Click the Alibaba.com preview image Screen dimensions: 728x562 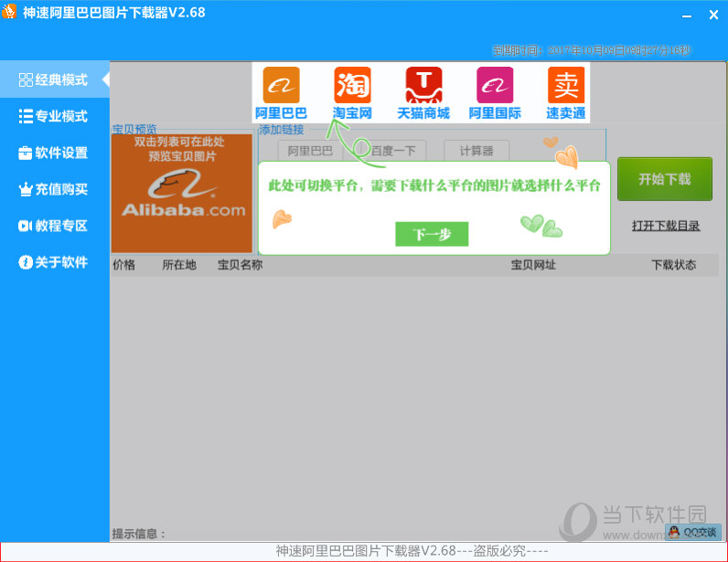click(182, 194)
